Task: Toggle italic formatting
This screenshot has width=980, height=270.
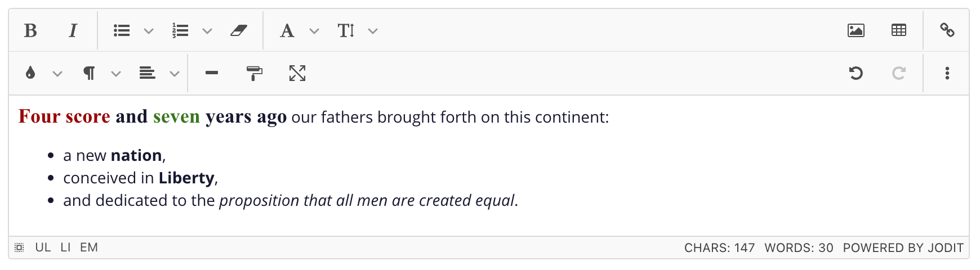Action: [x=73, y=30]
